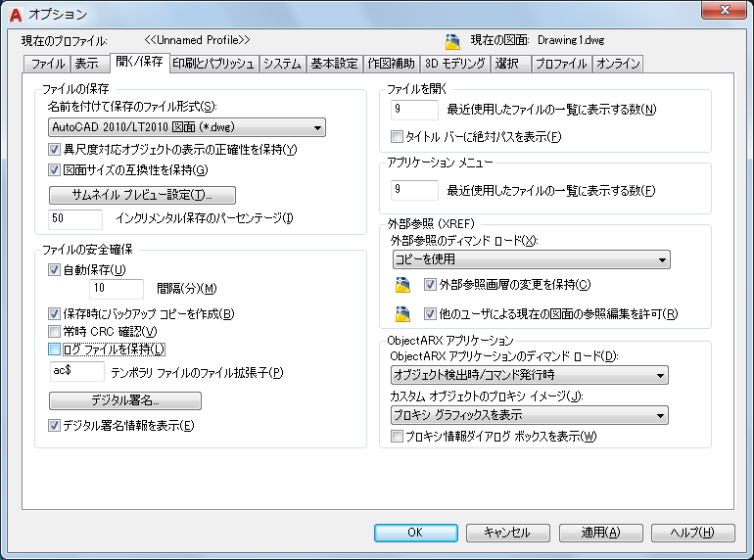The image size is (754, 560).
Task: Open ObjectARX デマンド ロード dropdown
Action: (530, 375)
